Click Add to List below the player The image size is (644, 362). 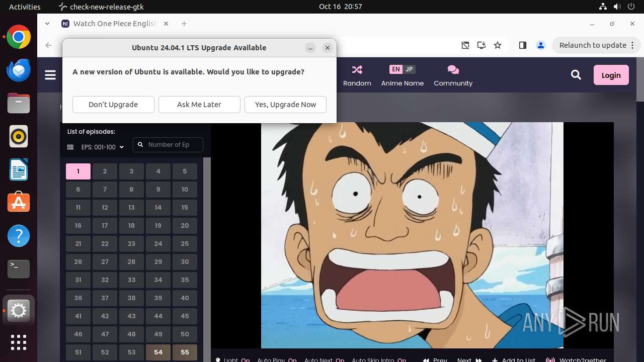point(514,359)
